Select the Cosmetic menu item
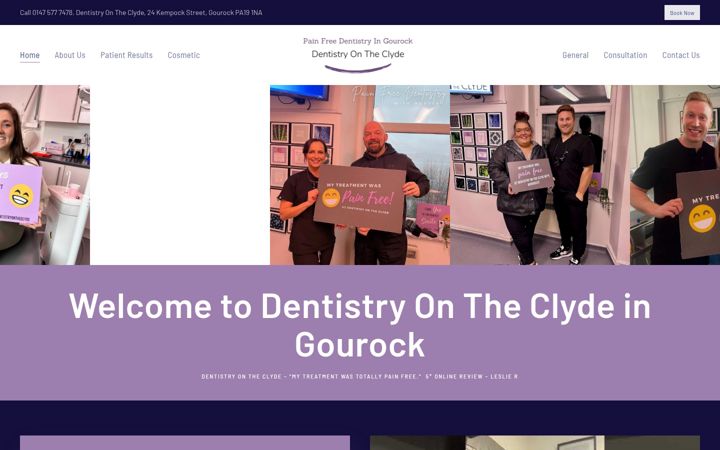This screenshot has height=450, width=720. [184, 55]
